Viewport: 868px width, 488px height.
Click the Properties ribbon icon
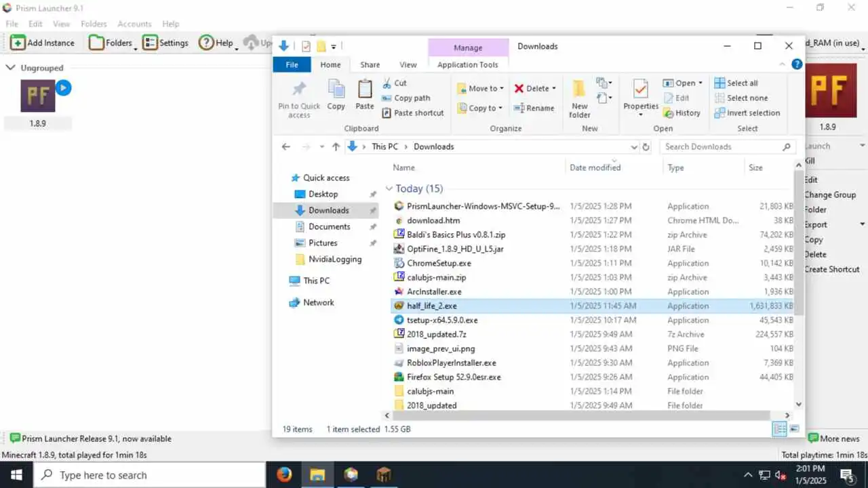point(641,89)
